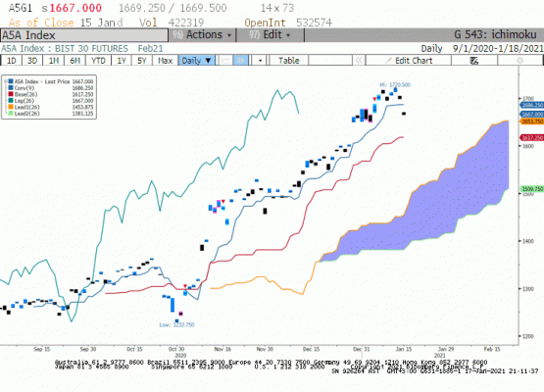The height and width of the screenshot is (392, 544).
Task: Select the line chart type icon
Action: [x=225, y=61]
